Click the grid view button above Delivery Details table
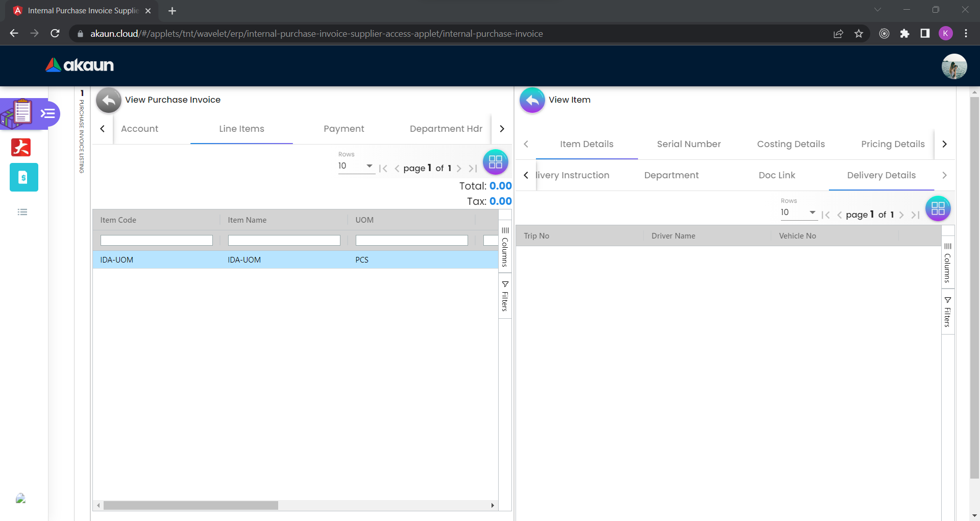The height and width of the screenshot is (521, 980). click(938, 208)
